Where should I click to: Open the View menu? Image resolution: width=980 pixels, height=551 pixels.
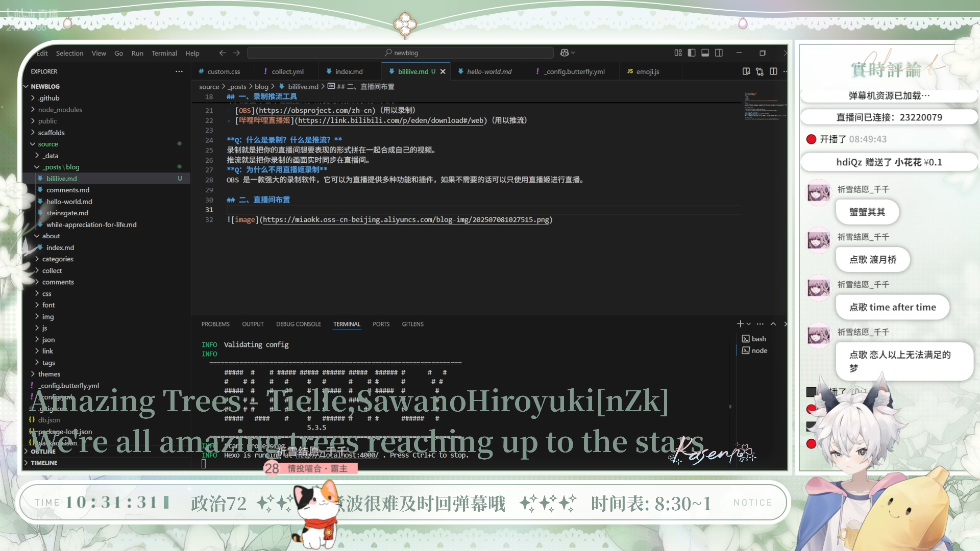pyautogui.click(x=99, y=53)
